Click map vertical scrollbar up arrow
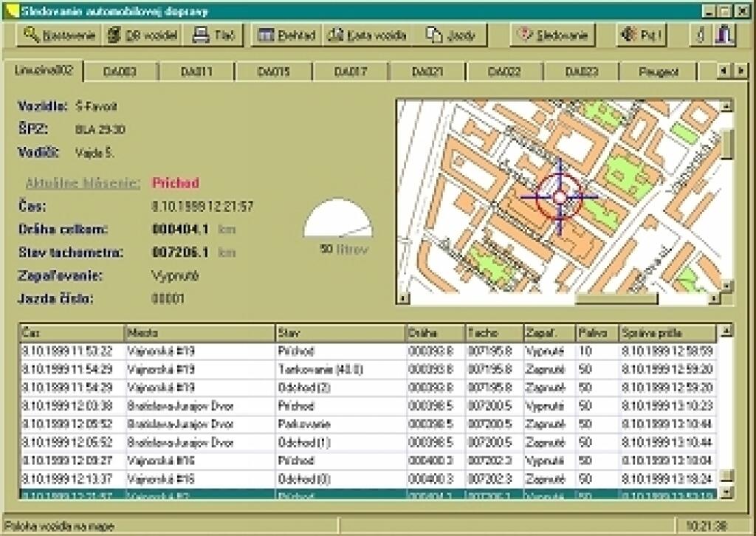Viewport: 756px width, 536px height. point(727,105)
